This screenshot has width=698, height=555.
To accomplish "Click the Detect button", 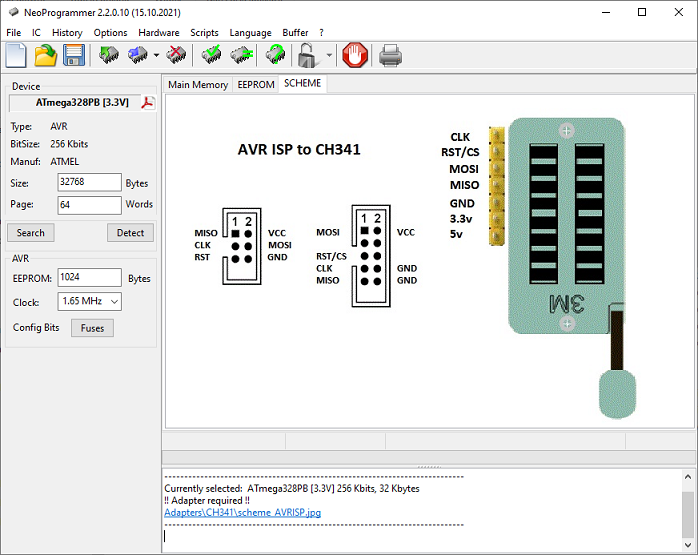I will pyautogui.click(x=130, y=233).
